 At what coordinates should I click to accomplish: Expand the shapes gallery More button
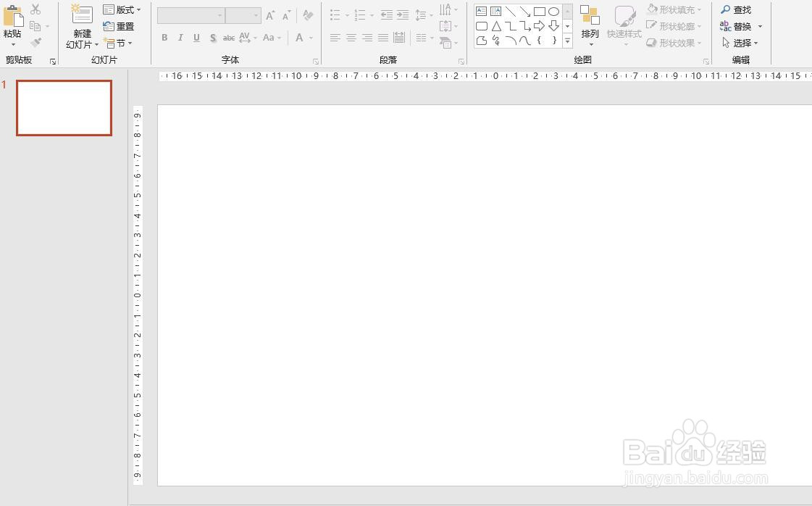pyautogui.click(x=568, y=41)
